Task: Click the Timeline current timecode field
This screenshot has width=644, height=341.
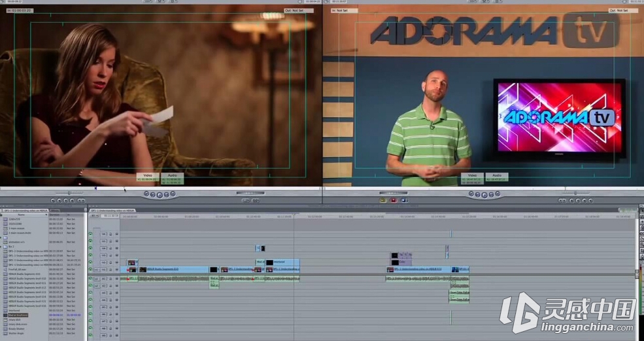Action: click(x=110, y=215)
